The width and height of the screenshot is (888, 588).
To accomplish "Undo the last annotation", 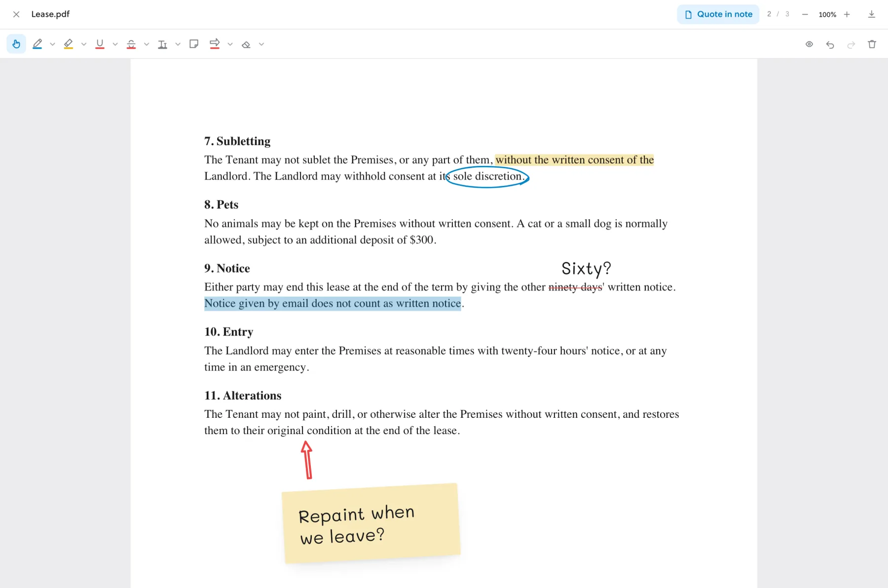I will coord(830,44).
